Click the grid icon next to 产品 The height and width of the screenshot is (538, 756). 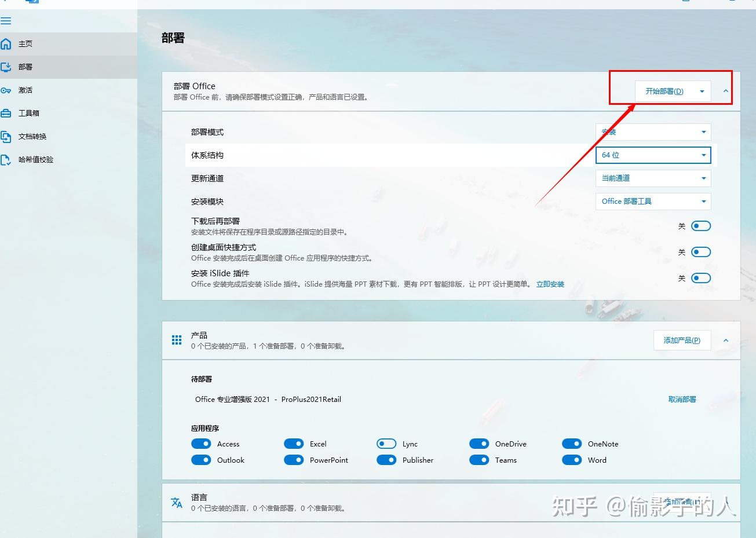pyautogui.click(x=177, y=340)
